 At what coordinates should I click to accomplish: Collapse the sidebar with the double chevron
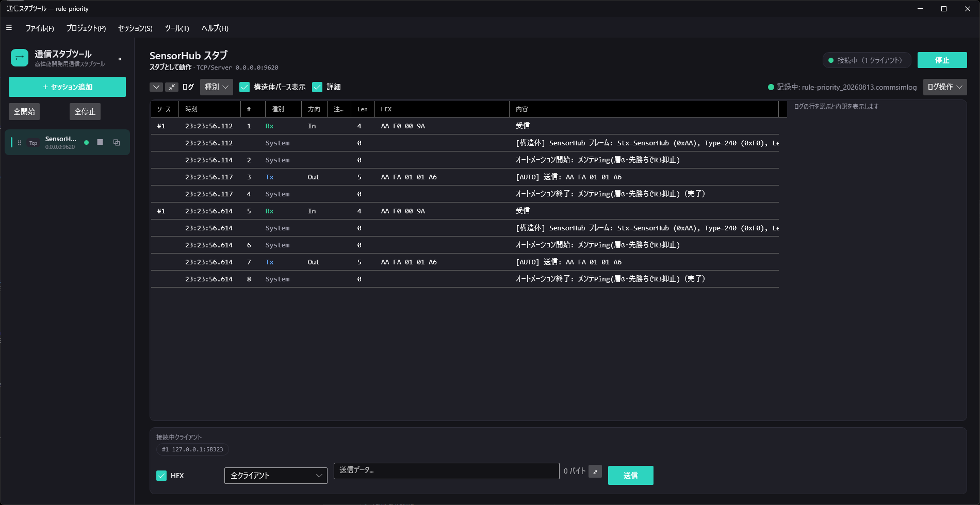(x=120, y=59)
